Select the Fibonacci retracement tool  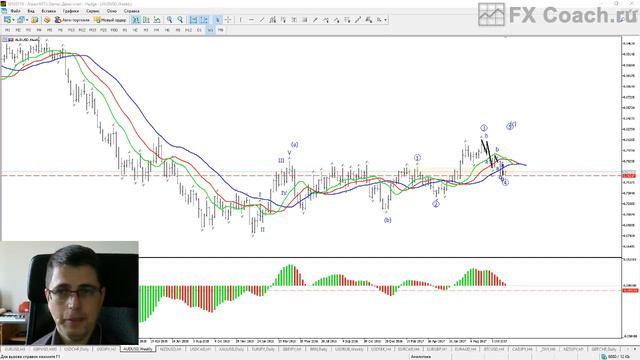[x=283, y=20]
